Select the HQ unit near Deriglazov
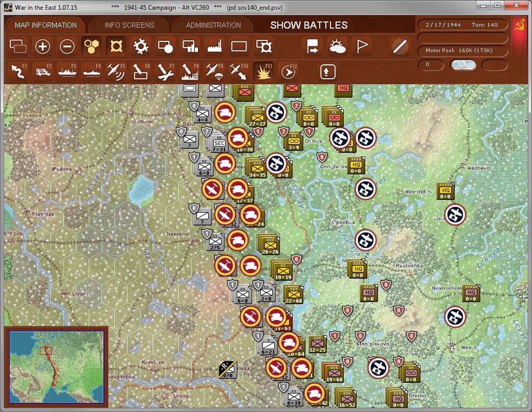Viewport: 532px width, 412px height. pos(356,166)
